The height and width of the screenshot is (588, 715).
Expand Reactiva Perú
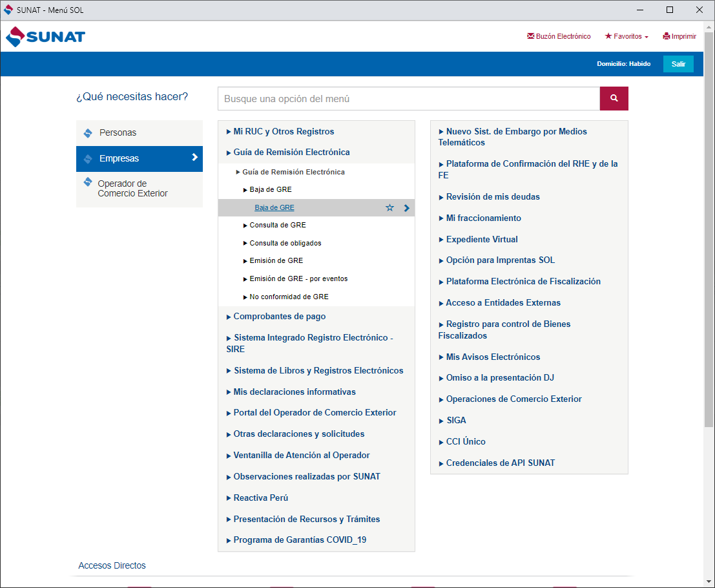257,498
